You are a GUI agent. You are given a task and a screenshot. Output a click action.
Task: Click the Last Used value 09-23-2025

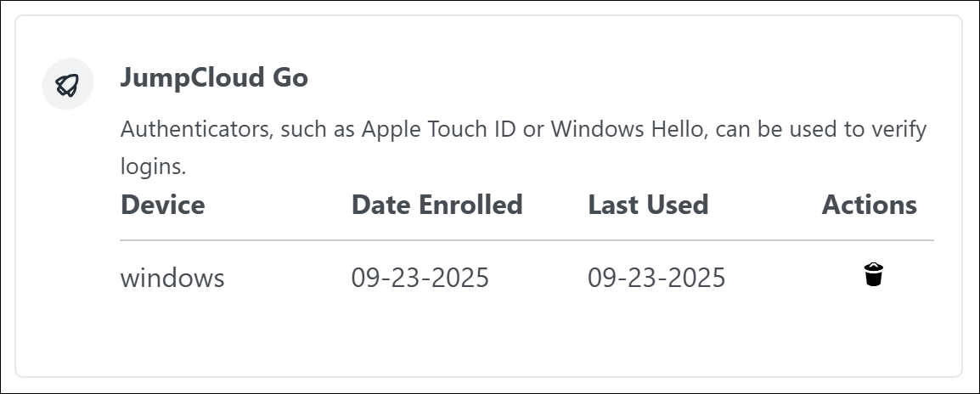pos(656,278)
